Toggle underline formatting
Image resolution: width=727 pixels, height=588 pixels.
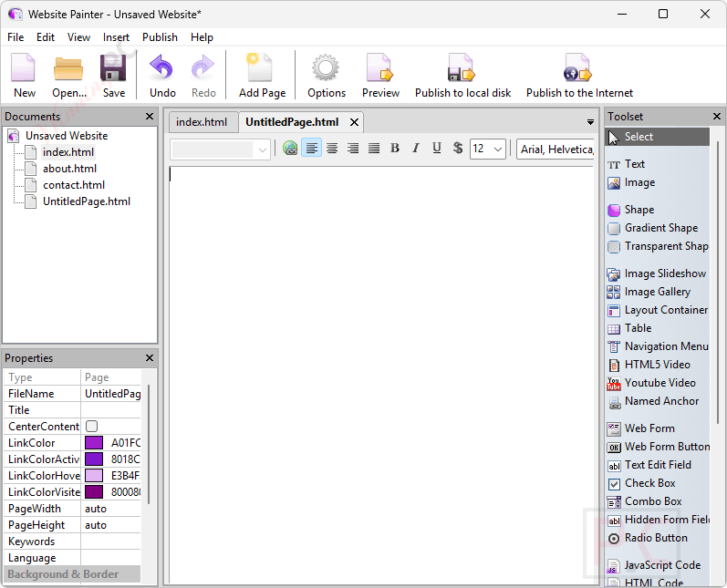pyautogui.click(x=436, y=149)
